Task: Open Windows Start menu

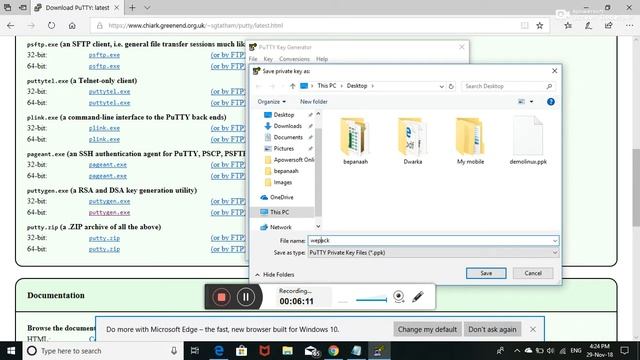Action: coord(11,351)
